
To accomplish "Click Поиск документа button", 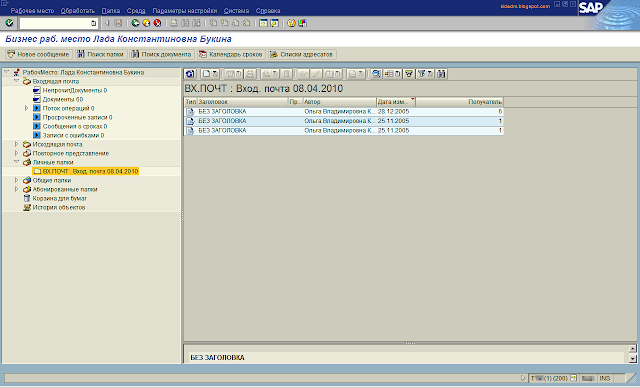I will point(161,54).
